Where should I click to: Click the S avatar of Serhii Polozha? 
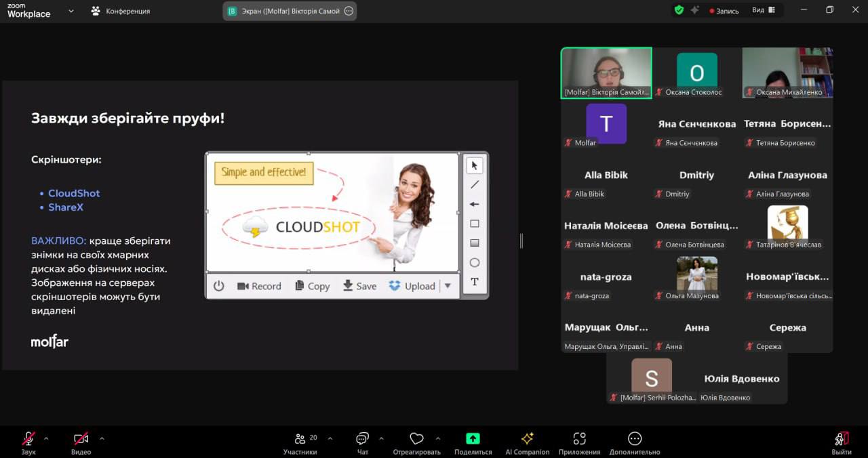652,376
